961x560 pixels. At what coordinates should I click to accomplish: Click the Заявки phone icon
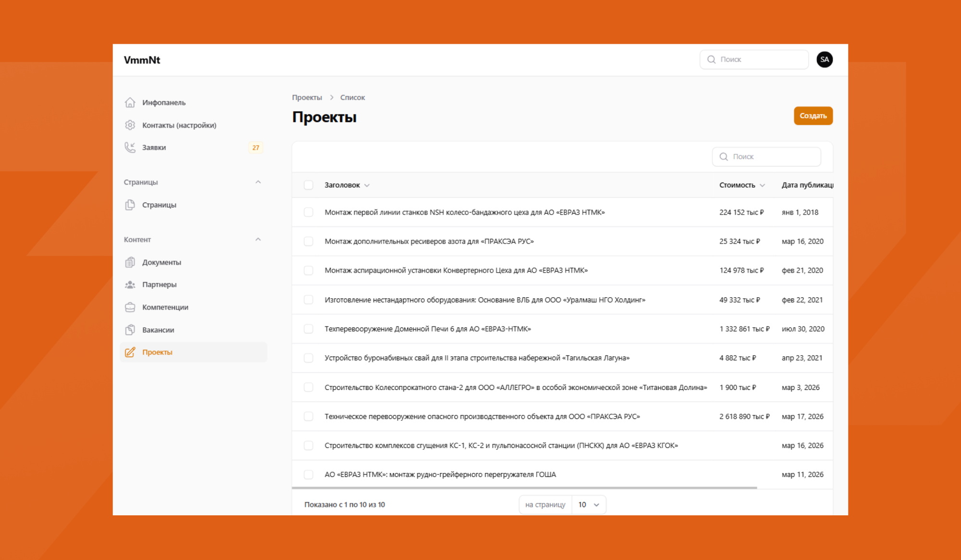pos(130,147)
